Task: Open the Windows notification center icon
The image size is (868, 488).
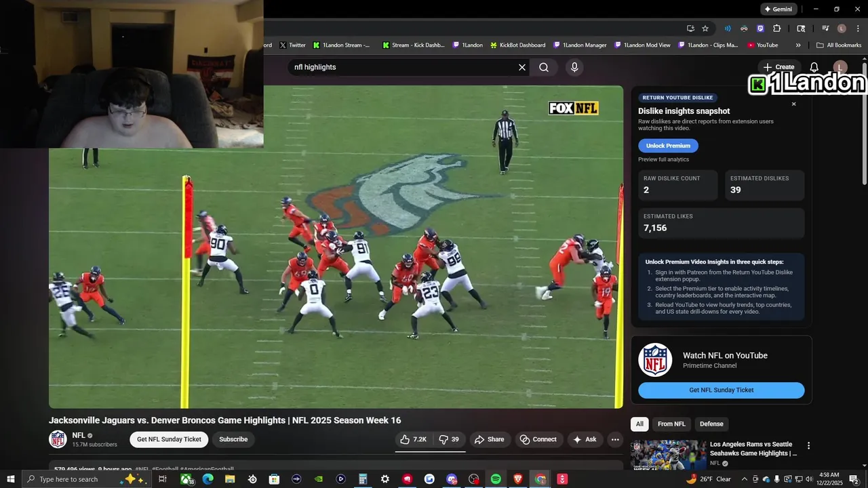Action: pos(854,479)
